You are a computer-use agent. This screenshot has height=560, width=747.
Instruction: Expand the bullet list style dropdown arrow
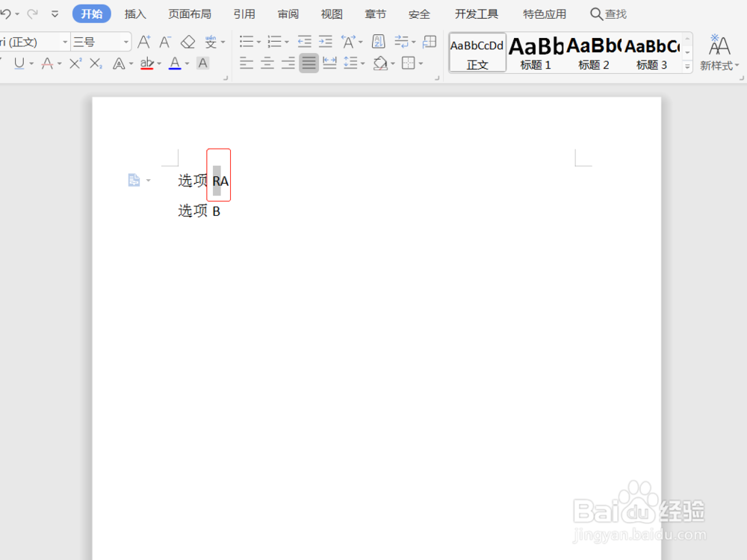pos(258,42)
